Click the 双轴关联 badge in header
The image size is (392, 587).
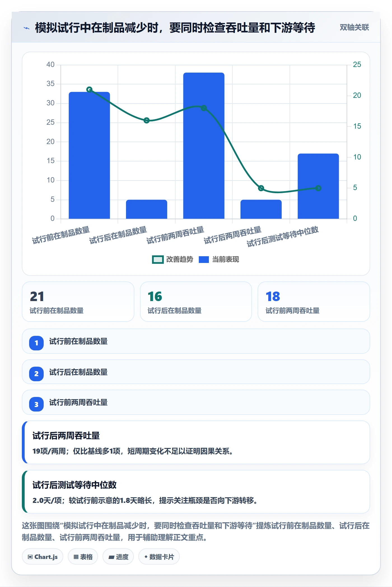[354, 27]
